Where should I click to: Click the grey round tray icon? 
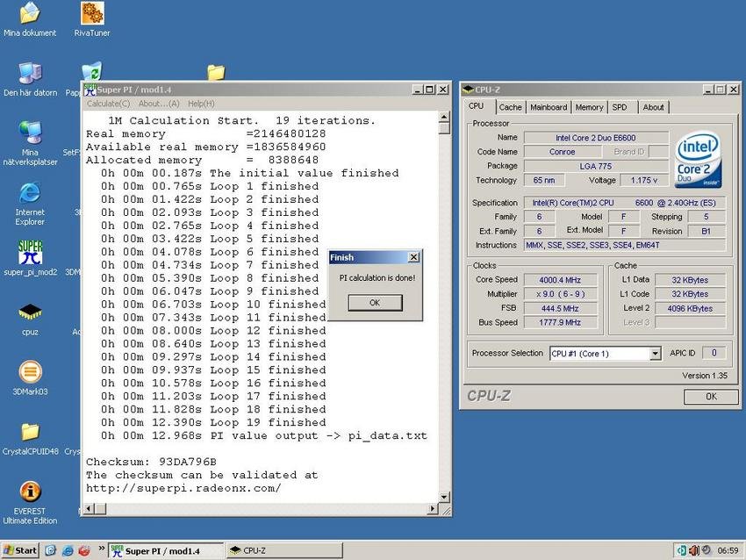(707, 550)
